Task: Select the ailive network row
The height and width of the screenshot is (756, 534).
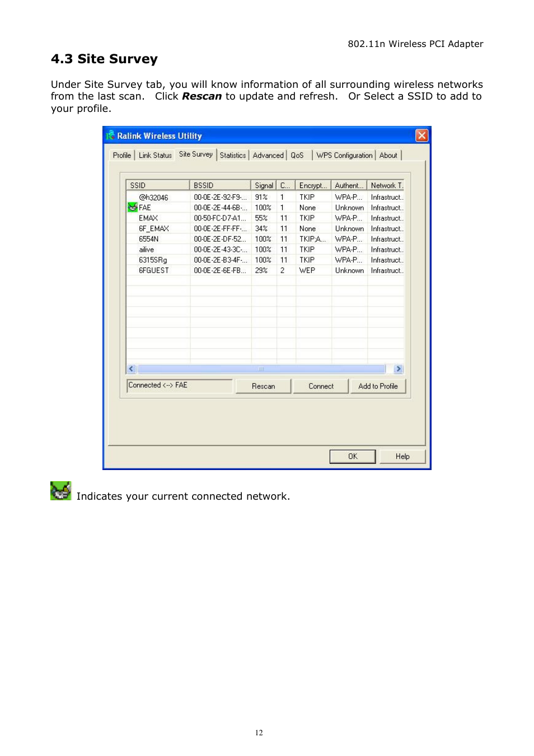Action: tap(265, 250)
